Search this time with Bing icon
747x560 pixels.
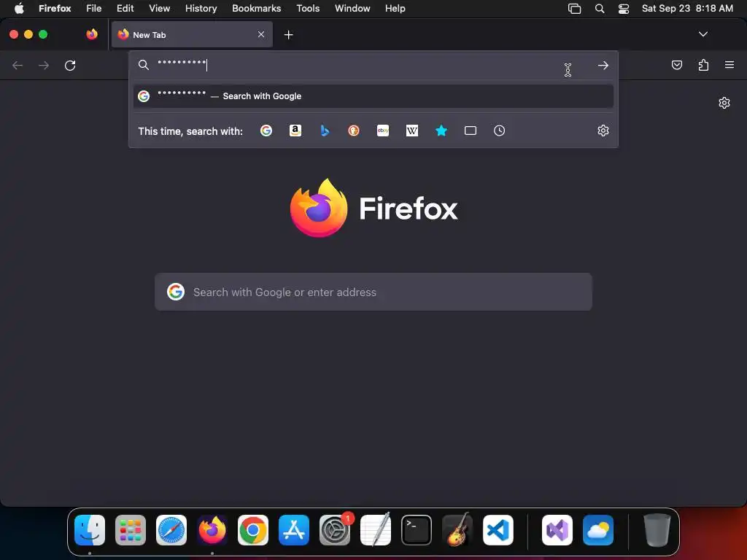click(x=325, y=131)
